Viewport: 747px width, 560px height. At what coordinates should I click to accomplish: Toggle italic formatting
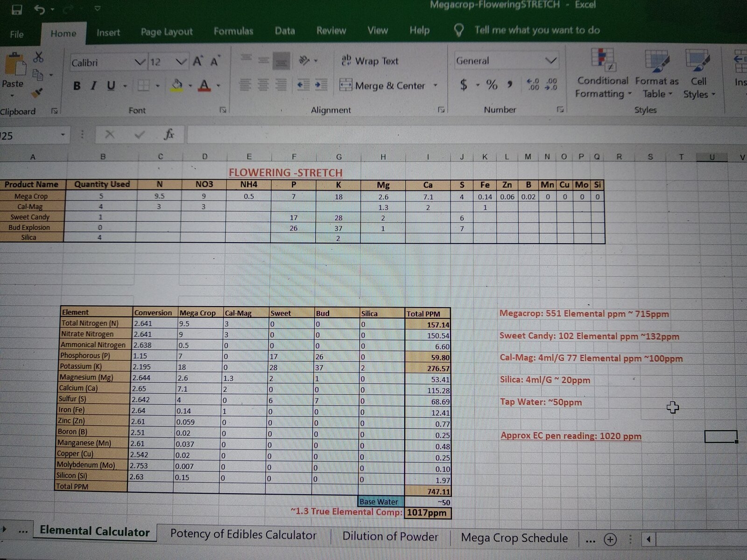(94, 86)
